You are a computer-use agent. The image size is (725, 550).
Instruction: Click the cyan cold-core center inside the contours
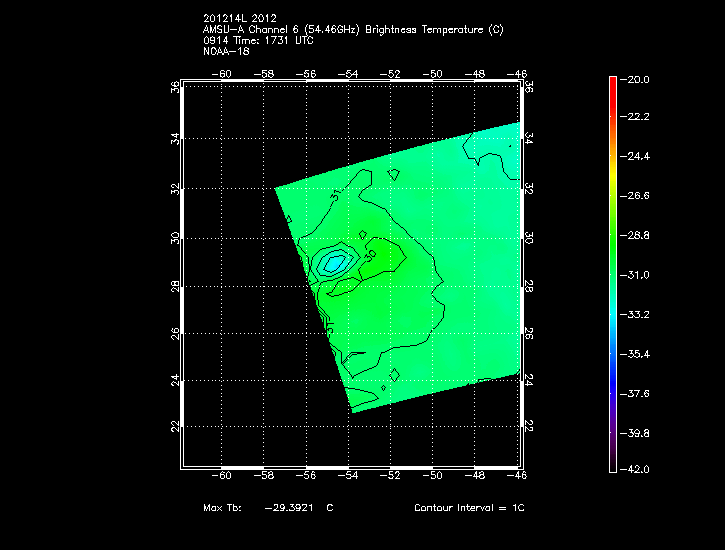click(x=333, y=264)
